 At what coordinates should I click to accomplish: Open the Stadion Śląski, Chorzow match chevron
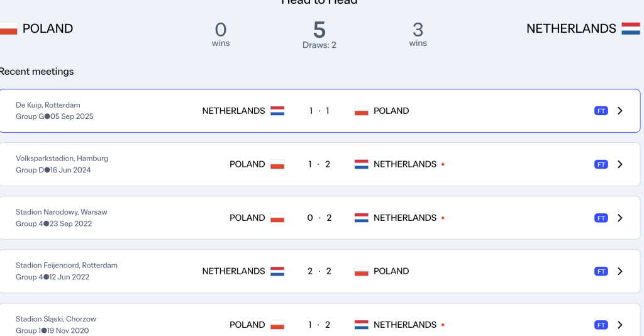pyautogui.click(x=620, y=325)
